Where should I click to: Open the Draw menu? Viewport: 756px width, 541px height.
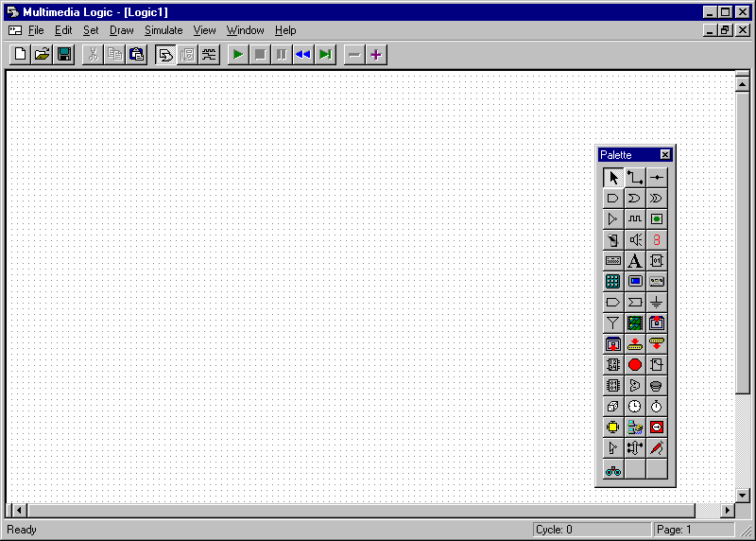tap(122, 30)
